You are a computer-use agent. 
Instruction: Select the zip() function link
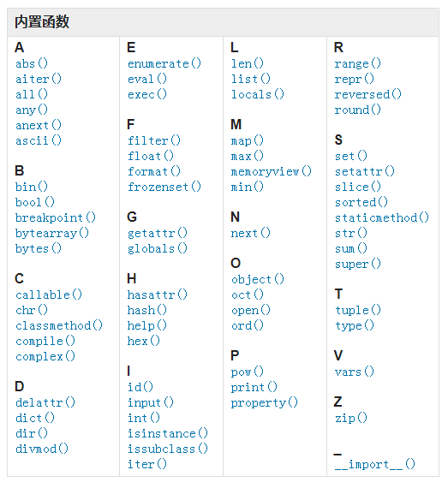tap(351, 418)
